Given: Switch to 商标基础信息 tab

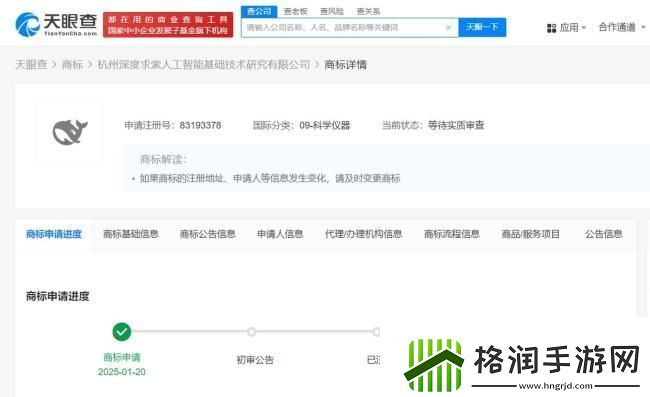Looking at the screenshot, I should pyautogui.click(x=131, y=234).
